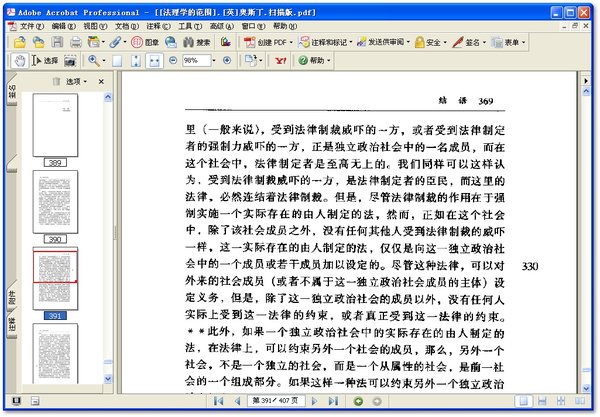Open the 高级 menu
Image resolution: width=600 pixels, height=417 pixels.
[x=222, y=26]
